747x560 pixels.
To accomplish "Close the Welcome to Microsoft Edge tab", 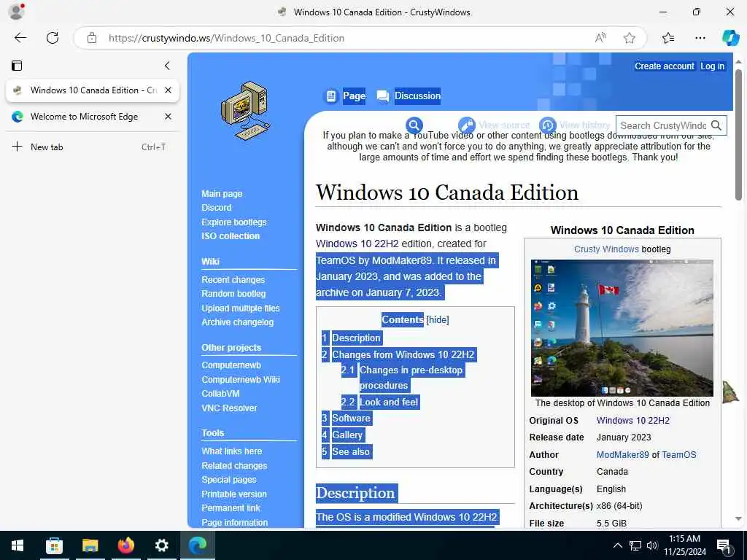I will pos(169,116).
